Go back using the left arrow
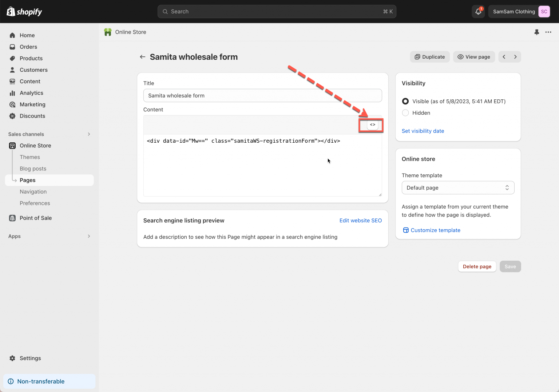Image resolution: width=559 pixels, height=392 pixels. [x=142, y=57]
